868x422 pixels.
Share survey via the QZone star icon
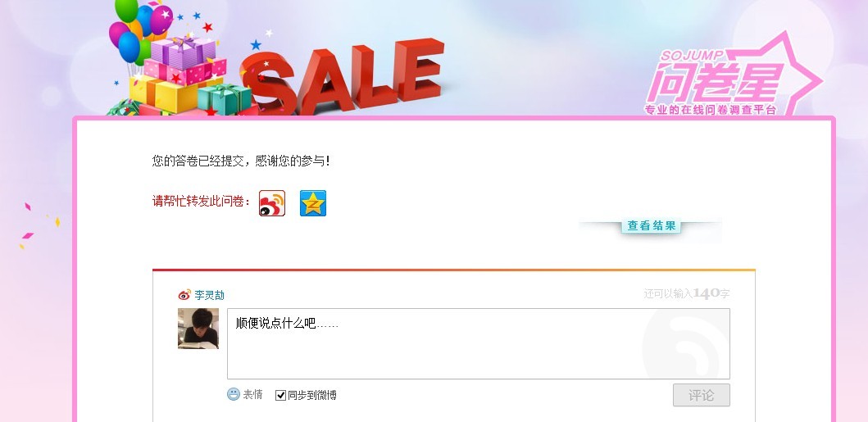(313, 203)
